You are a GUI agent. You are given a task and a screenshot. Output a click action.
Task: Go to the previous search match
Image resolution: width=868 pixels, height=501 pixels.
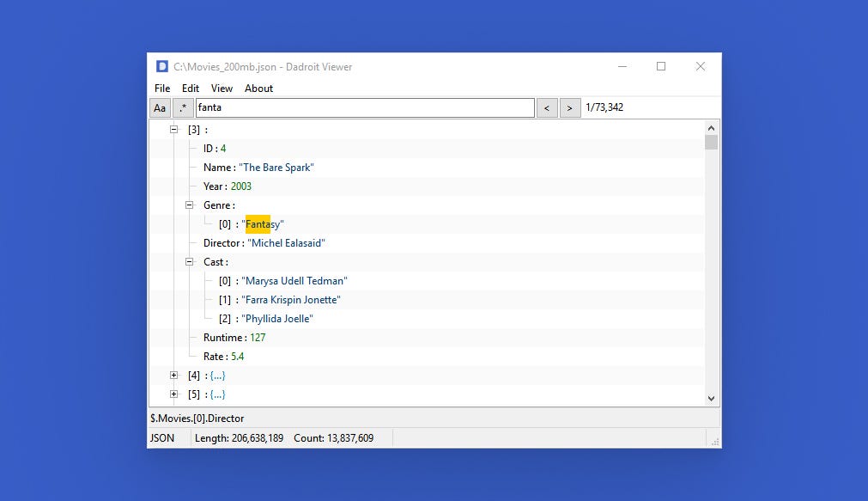[547, 107]
